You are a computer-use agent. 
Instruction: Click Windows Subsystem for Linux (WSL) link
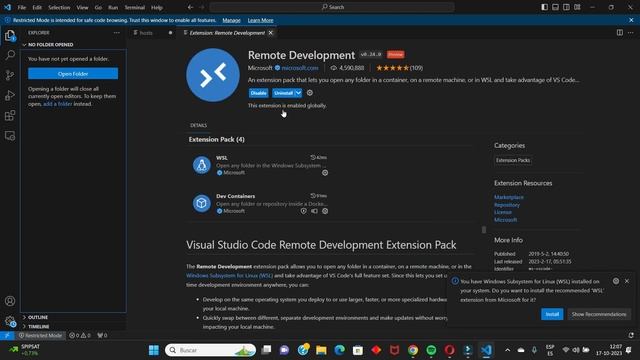pyautogui.click(x=229, y=276)
